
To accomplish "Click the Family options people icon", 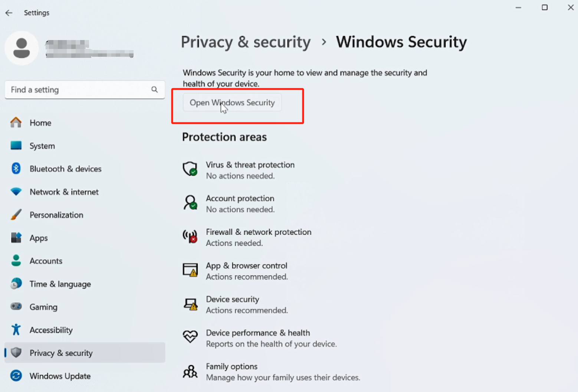I will tap(190, 371).
